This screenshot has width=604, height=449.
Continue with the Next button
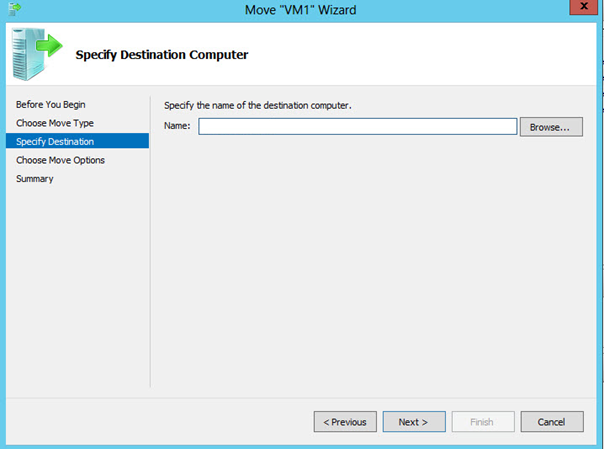414,422
